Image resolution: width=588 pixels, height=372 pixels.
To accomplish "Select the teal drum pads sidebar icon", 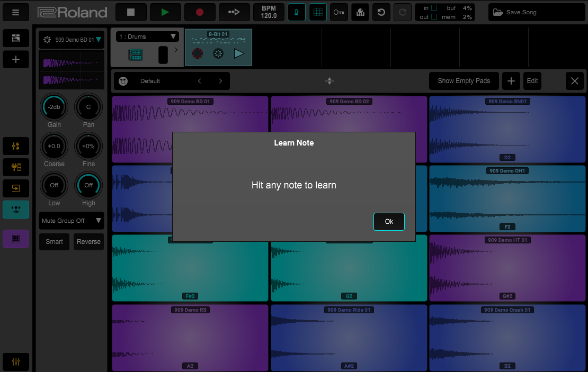I will pyautogui.click(x=16, y=210).
